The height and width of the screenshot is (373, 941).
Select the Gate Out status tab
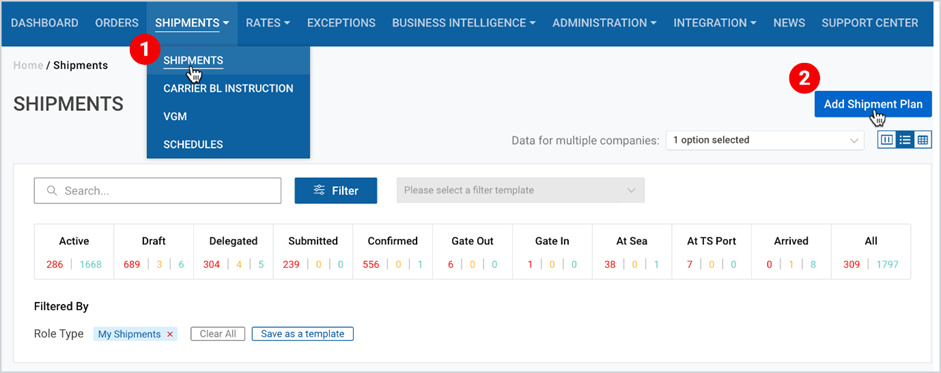pos(472,252)
